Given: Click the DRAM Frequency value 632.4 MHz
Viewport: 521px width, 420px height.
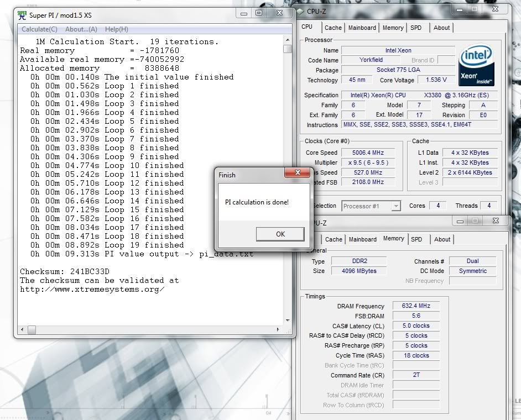Looking at the screenshot, I should click(x=416, y=306).
